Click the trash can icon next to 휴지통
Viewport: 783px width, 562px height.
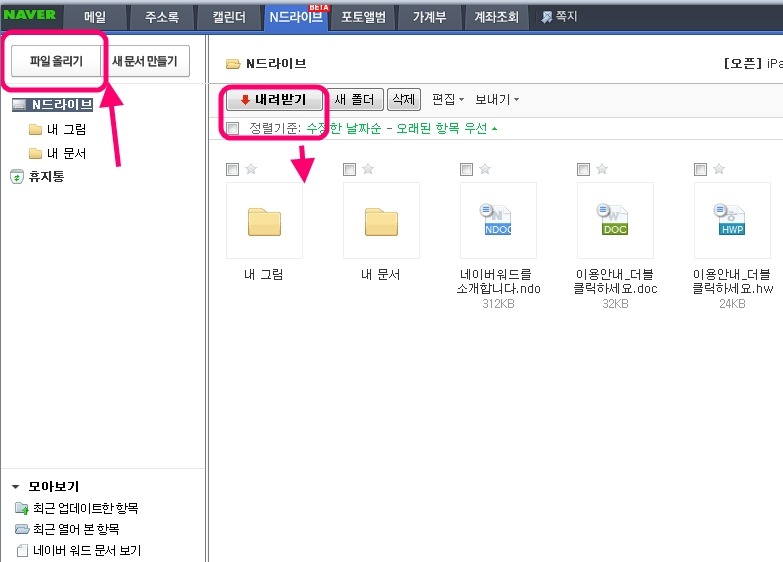(16, 176)
